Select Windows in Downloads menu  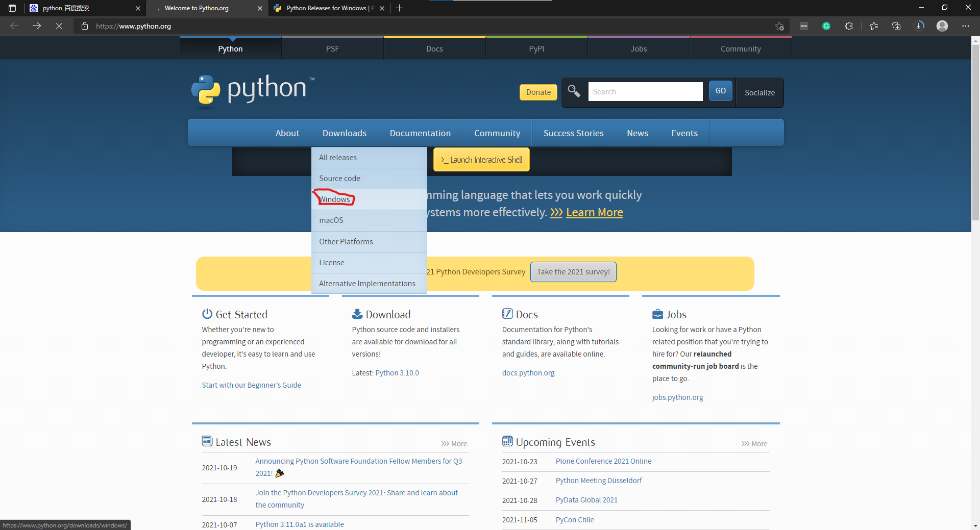pyautogui.click(x=369, y=199)
